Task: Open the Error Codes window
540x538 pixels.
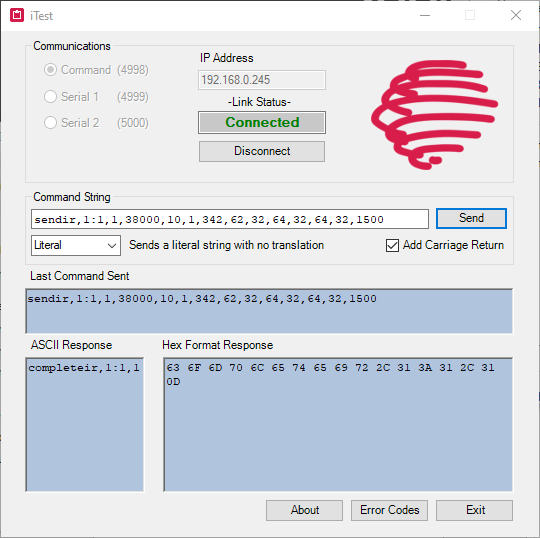Action: 390,510
